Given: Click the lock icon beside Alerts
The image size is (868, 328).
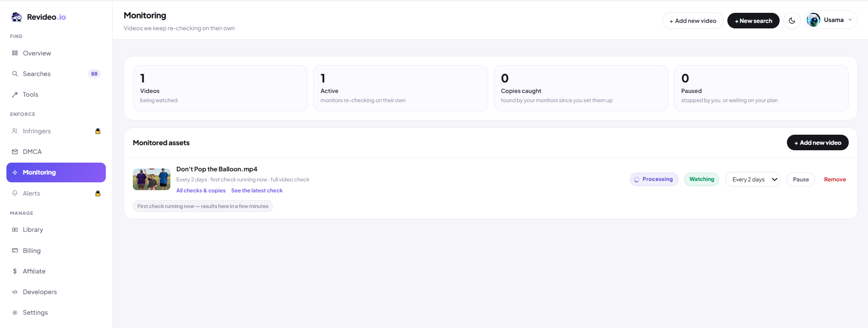Looking at the screenshot, I should coord(98,193).
